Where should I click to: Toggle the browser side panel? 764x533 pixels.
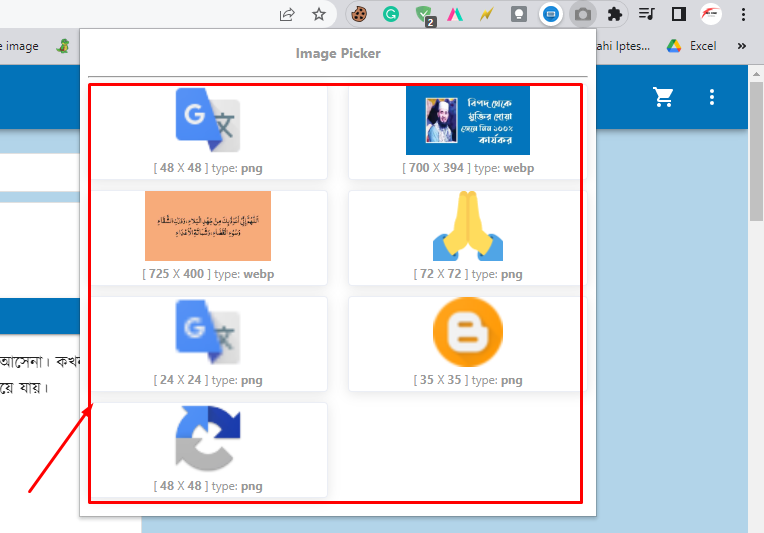click(x=678, y=14)
